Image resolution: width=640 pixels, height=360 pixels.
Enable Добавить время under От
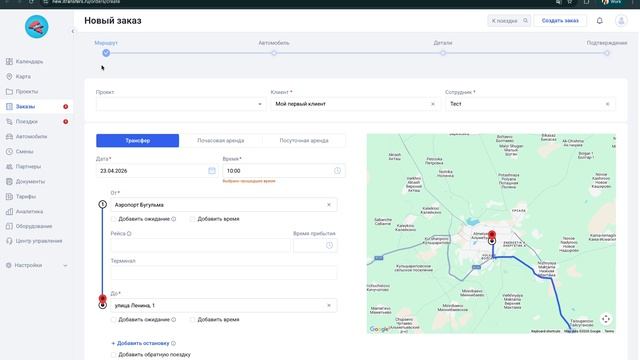point(192,219)
